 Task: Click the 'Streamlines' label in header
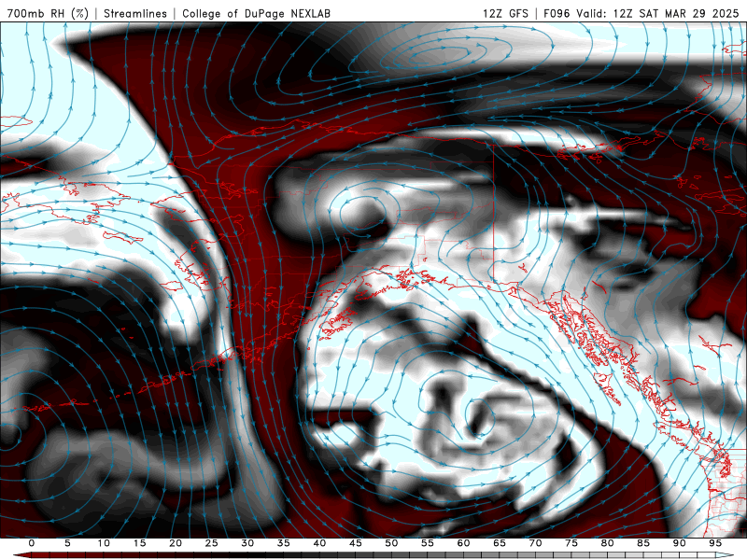[135, 13]
